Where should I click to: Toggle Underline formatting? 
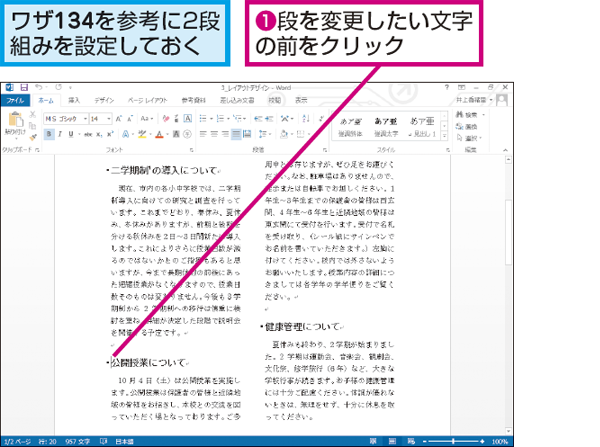(69, 132)
